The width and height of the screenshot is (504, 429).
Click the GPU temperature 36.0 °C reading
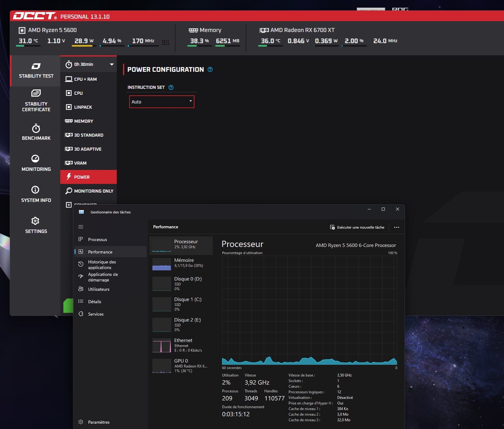click(270, 41)
